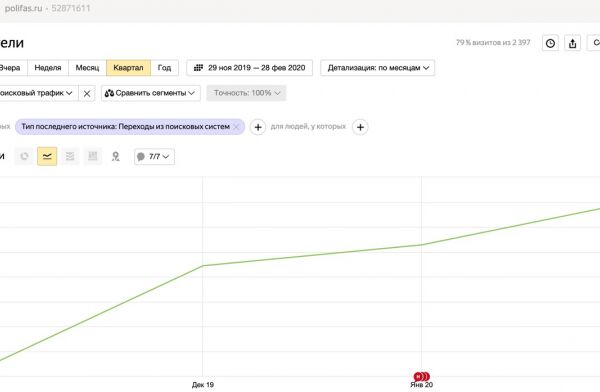Click the 79 % визитов из 2 397 text
This screenshot has width=600, height=392.
(x=493, y=42)
